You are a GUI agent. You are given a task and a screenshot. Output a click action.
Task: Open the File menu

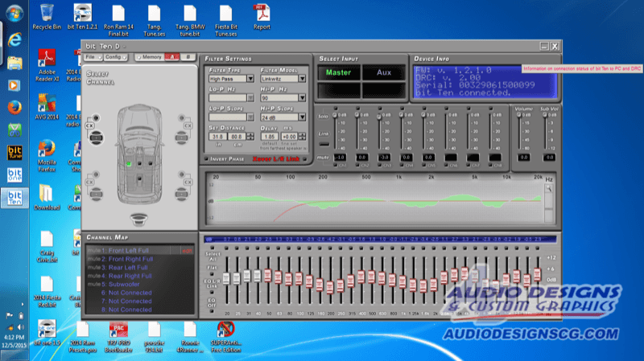tap(93, 57)
